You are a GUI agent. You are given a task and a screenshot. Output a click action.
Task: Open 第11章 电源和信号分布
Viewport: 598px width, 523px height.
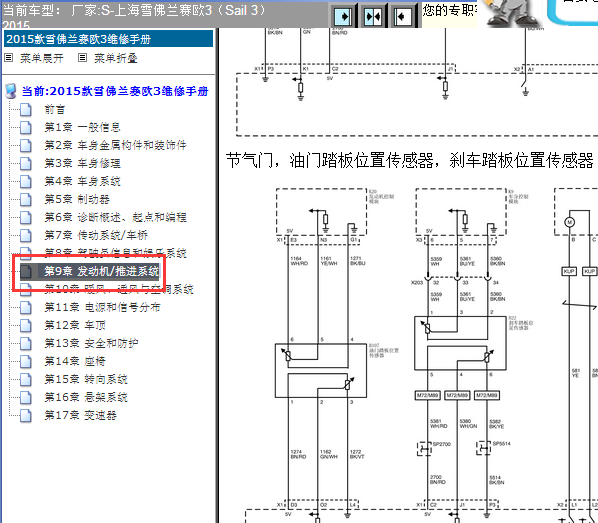tap(102, 307)
